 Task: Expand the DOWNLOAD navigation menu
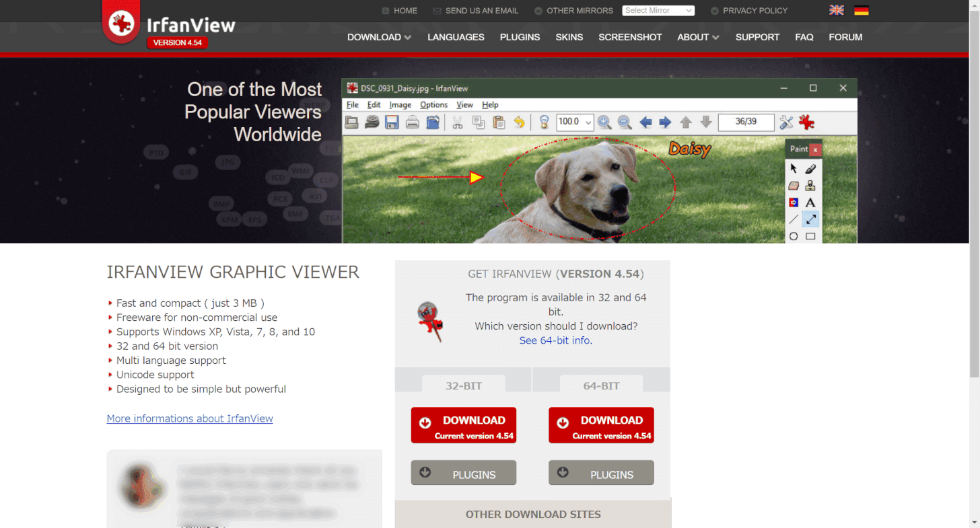tap(379, 37)
